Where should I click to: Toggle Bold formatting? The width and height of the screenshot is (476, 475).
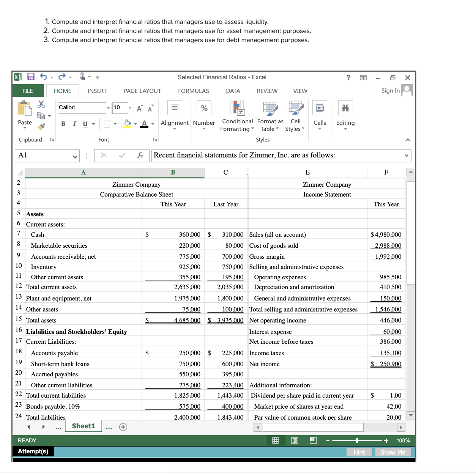(63, 124)
